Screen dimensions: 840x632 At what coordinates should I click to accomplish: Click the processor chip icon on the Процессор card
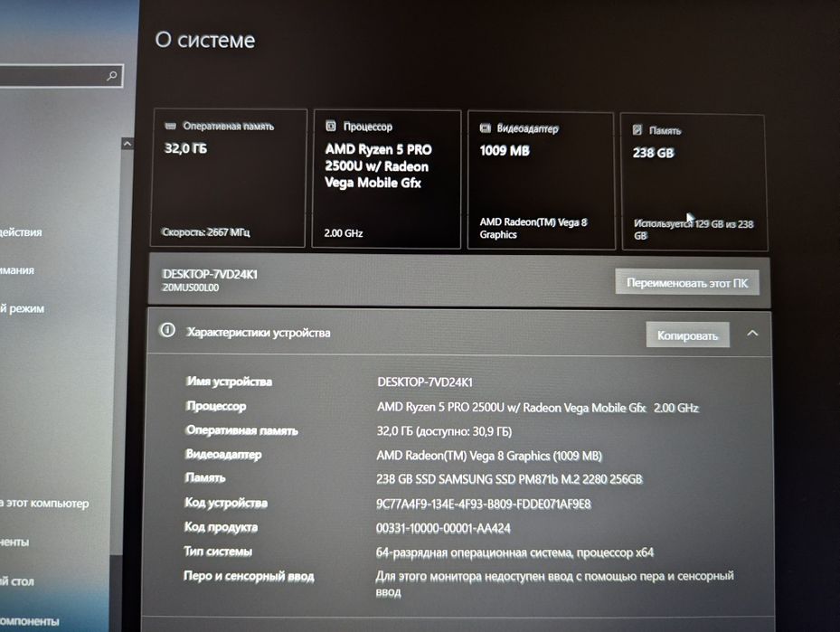tap(331, 126)
